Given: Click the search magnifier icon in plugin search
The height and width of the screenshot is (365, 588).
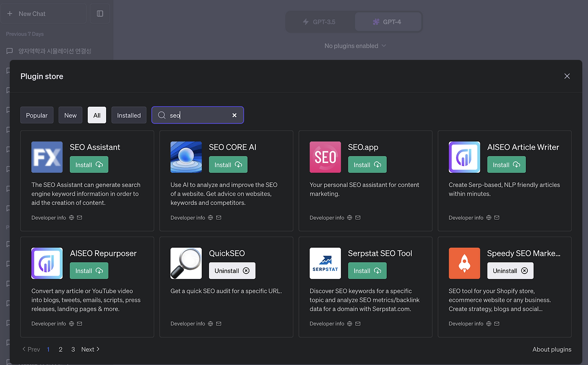Looking at the screenshot, I should point(162,115).
